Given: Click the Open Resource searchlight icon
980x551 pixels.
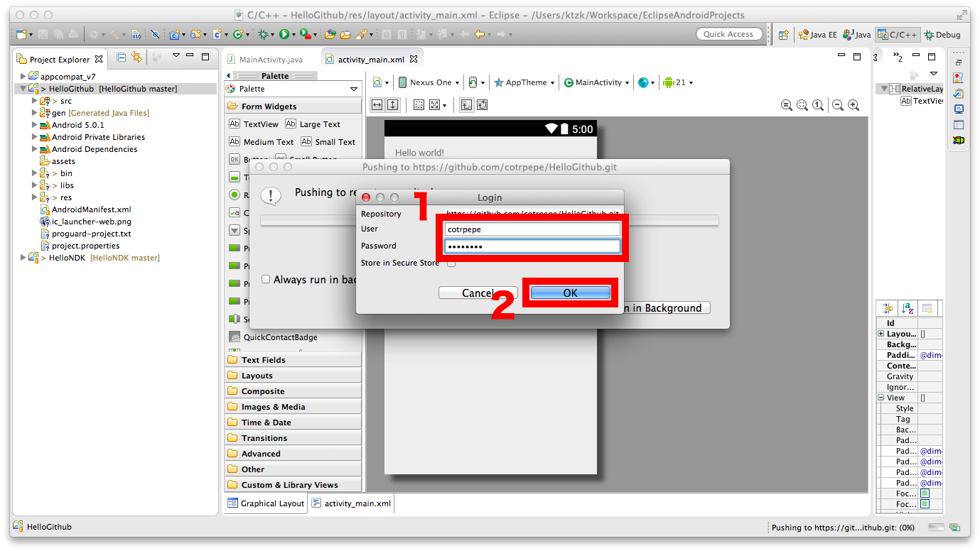Looking at the screenshot, I should point(361,33).
